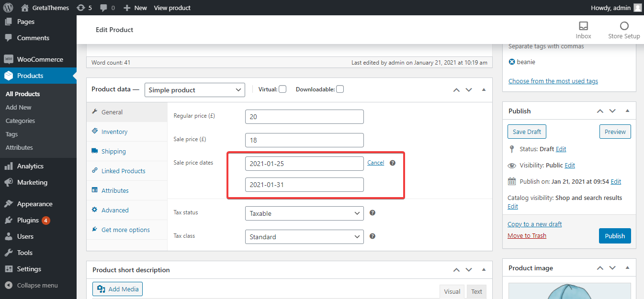Collapse the Publish panel with its chevron
644x299 pixels.
coord(627,111)
